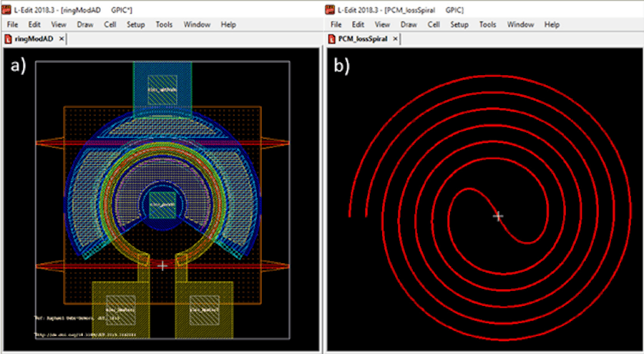The image size is (644, 354).
Task: Open Tools menu in ringModAD window
Action: 164,24
